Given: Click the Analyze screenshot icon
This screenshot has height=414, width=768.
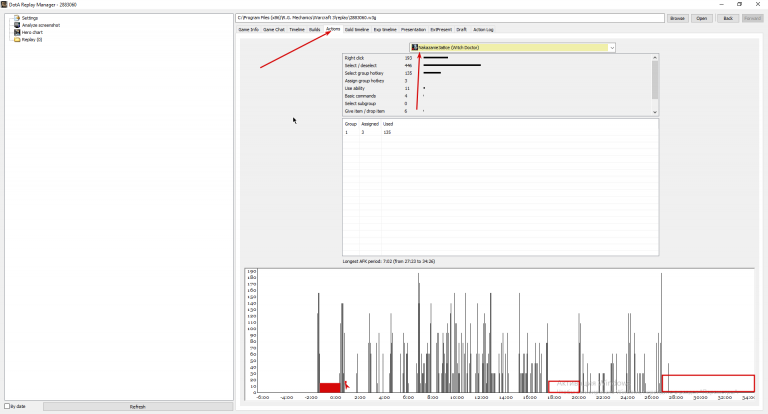Looking at the screenshot, I should [17, 25].
